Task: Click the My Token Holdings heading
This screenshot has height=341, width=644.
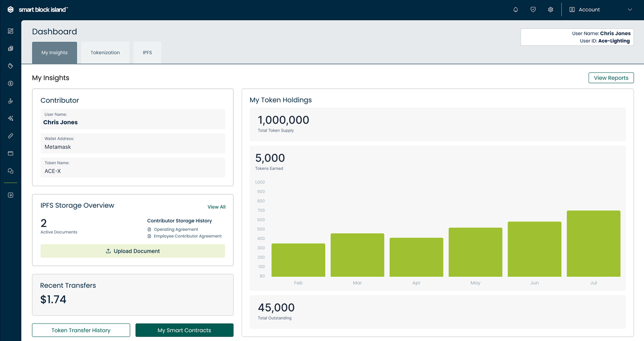Action: [280, 100]
